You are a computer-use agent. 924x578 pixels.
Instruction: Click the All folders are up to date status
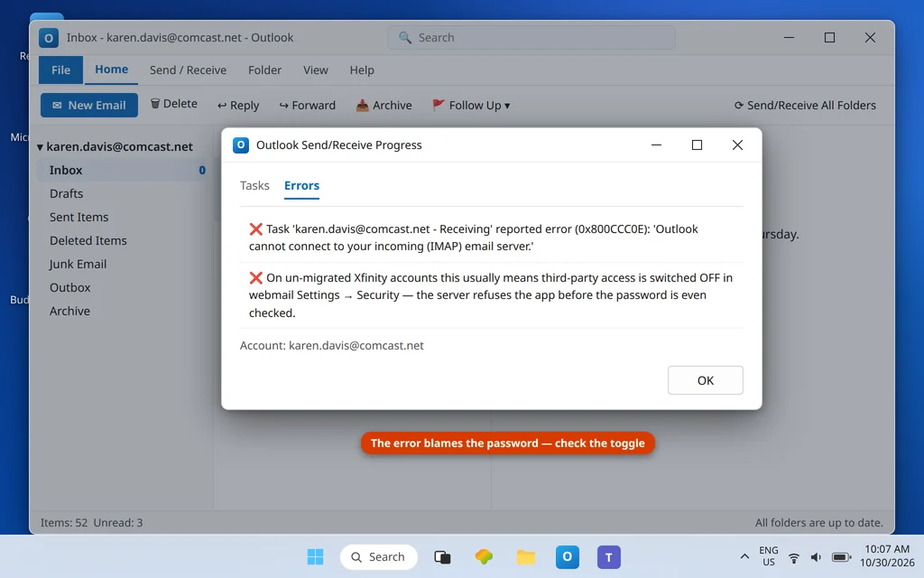pos(819,523)
